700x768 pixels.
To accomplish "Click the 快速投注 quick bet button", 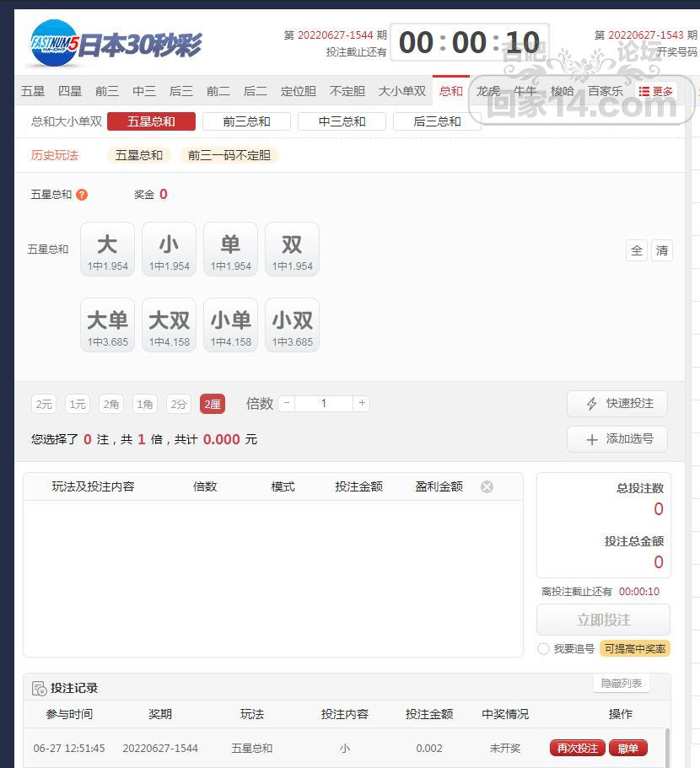I will pyautogui.click(x=617, y=404).
